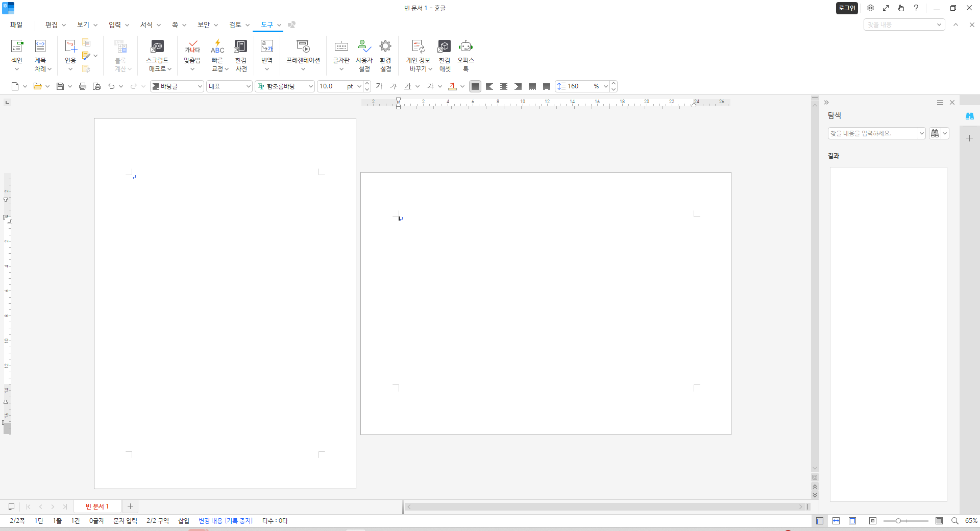The height and width of the screenshot is (531, 980).
Task: Open 사용자 설정 customization
Action: click(x=364, y=55)
